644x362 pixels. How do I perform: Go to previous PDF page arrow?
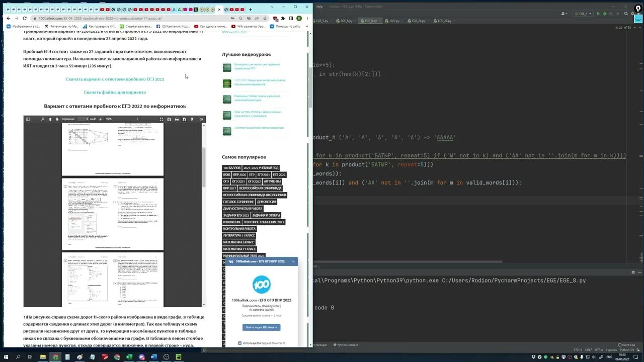[x=50, y=119]
